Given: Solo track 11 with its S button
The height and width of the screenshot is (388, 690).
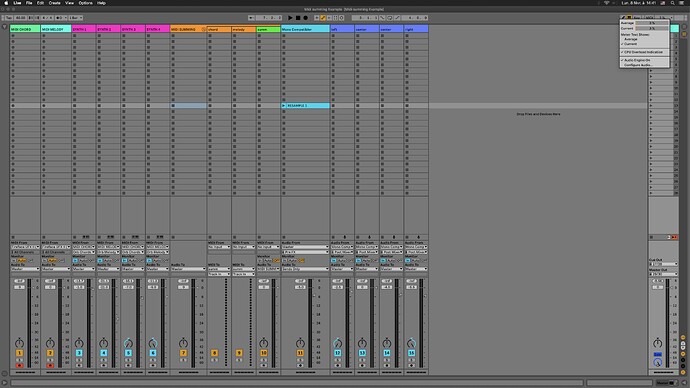Looking at the screenshot, I should tap(300, 360).
